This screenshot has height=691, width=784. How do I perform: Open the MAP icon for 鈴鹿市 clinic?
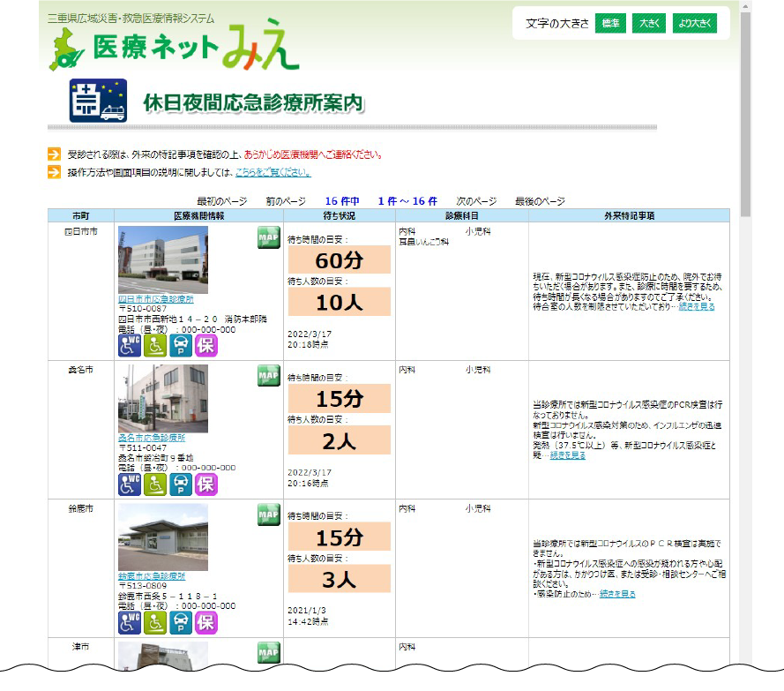[x=268, y=514]
